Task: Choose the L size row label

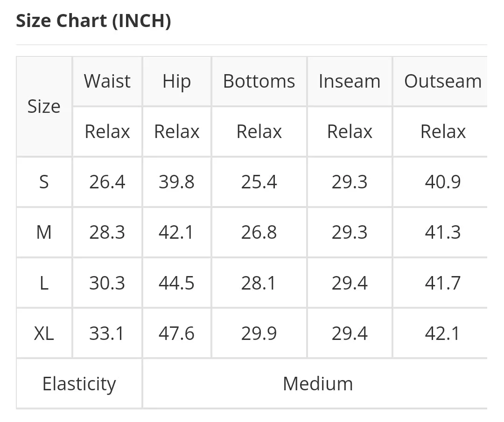Action: click(x=44, y=283)
